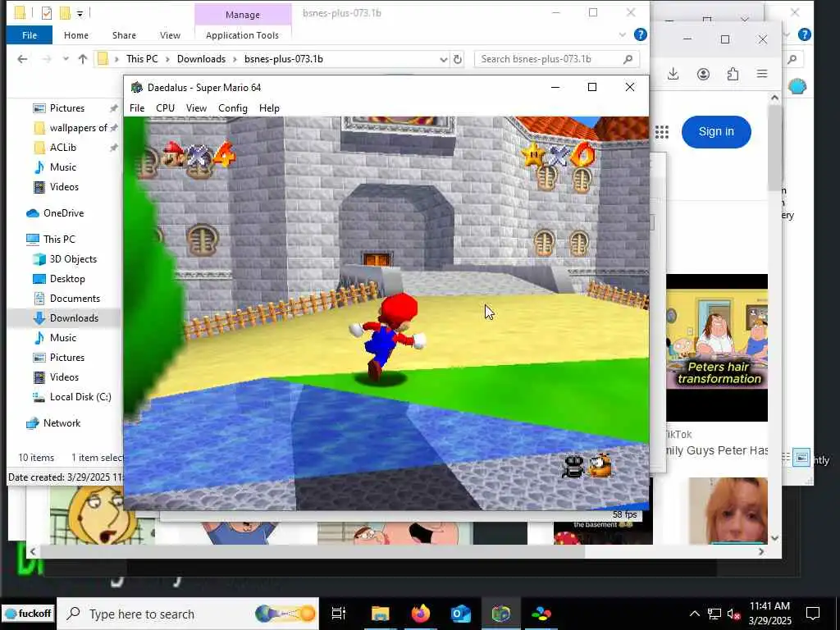
Task: Open the Quick Access Toolbar dropdown arrow
Action: click(x=80, y=13)
